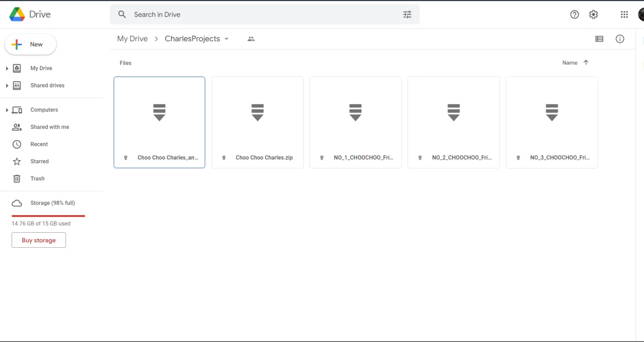The image size is (644, 342).
Task: Click the CharlesProjects breadcrumb name
Action: [192, 39]
